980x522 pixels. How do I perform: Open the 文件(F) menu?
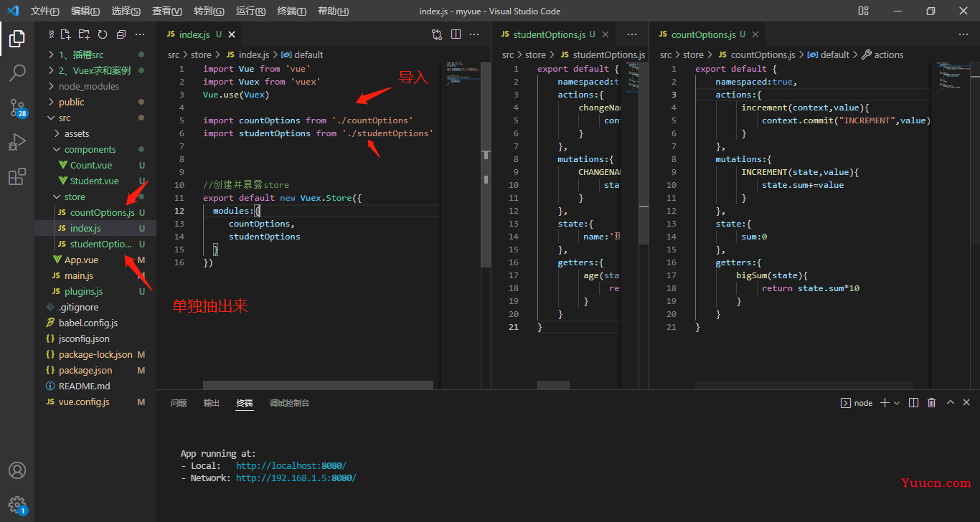[x=45, y=11]
